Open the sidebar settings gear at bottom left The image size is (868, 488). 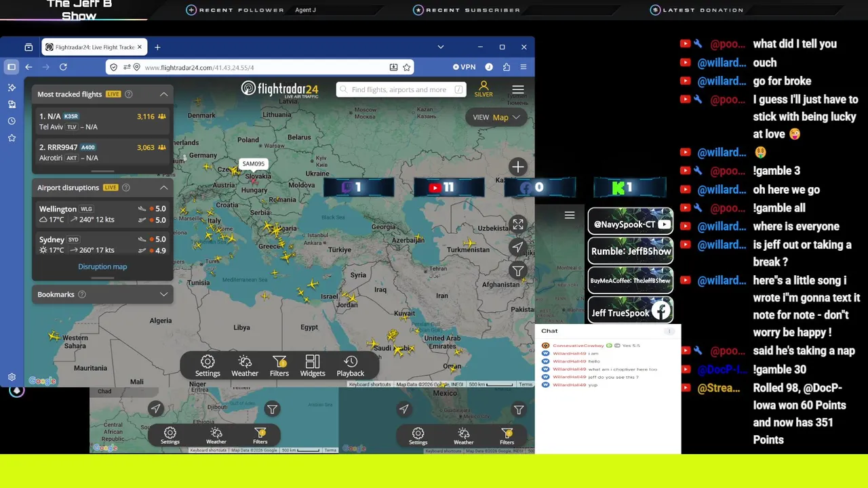[x=12, y=378]
